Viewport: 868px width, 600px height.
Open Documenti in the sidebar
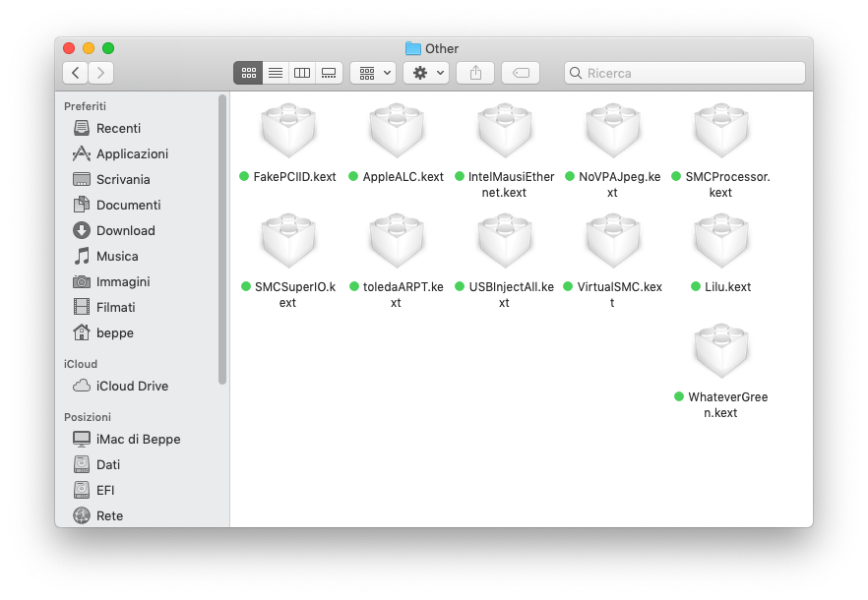(128, 205)
